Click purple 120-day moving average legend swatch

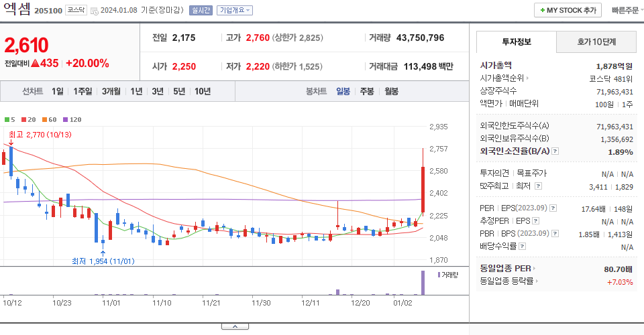(65, 120)
